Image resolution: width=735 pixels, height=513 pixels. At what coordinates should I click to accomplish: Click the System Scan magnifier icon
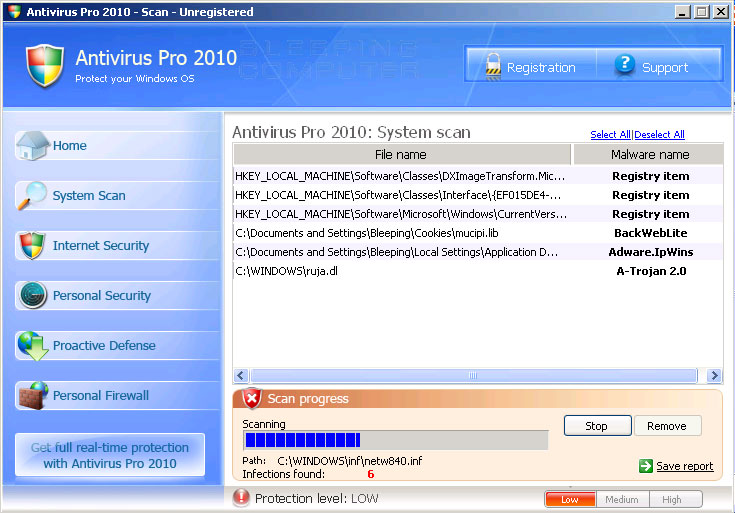32,196
